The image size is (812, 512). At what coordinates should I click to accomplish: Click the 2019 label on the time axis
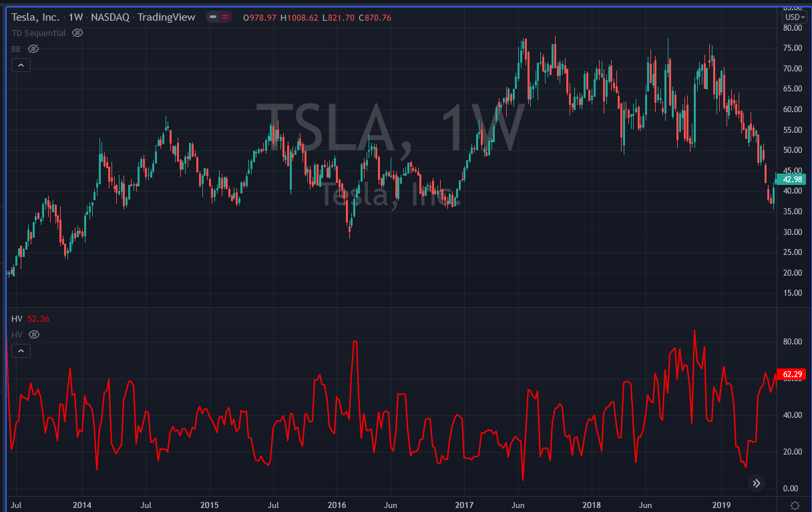(722, 505)
